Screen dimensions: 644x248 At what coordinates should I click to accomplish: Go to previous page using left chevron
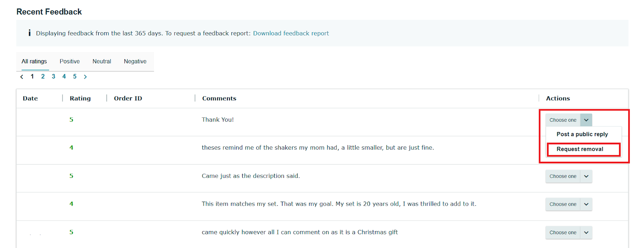click(x=22, y=77)
